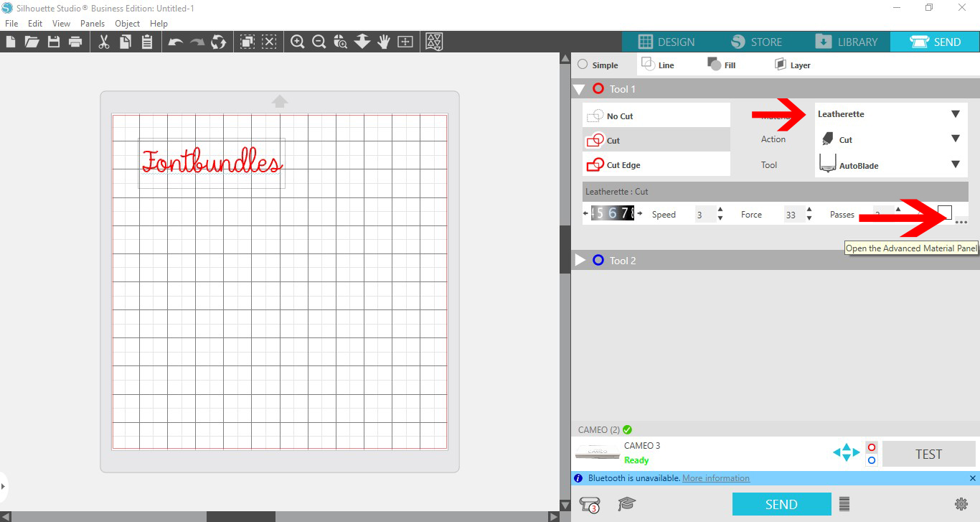This screenshot has width=980, height=522.
Task: Open the View menu
Action: pyautogui.click(x=61, y=23)
